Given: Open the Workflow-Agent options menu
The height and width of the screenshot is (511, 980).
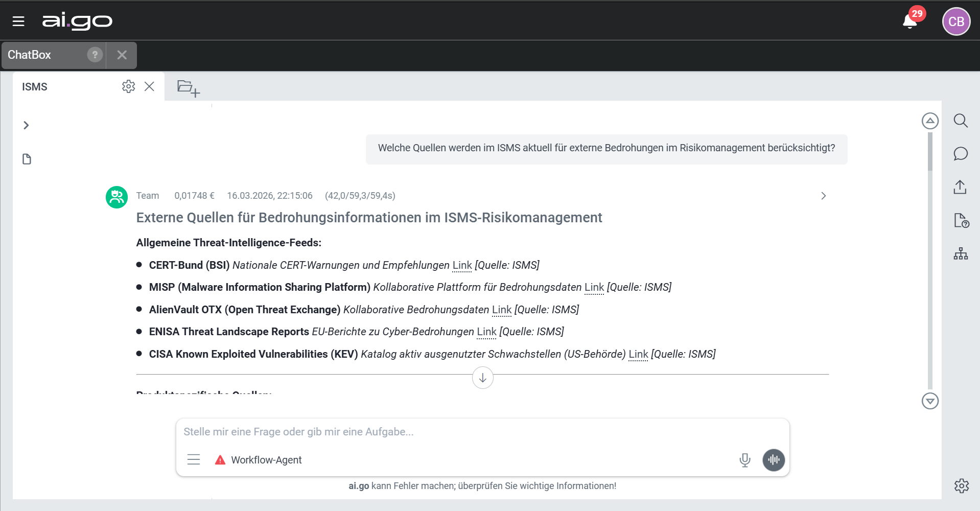Looking at the screenshot, I should click(x=194, y=459).
